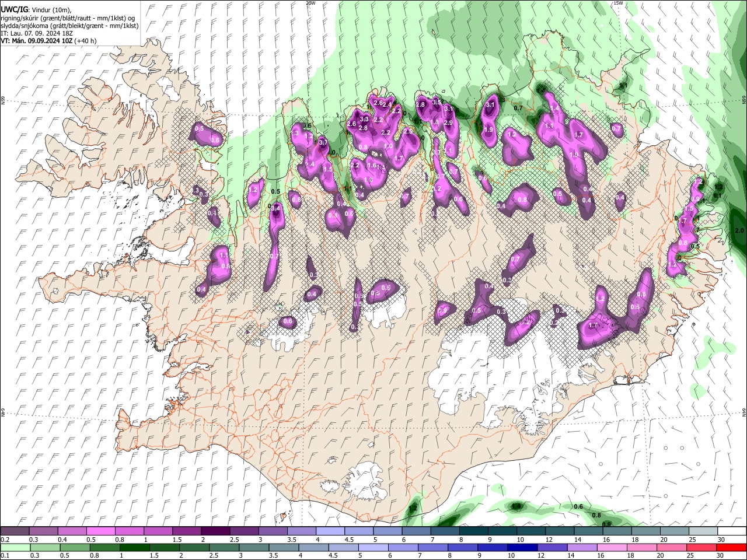Click the '20W' longitude label at the top
This screenshot has height=560, width=747.
[x=310, y=3]
